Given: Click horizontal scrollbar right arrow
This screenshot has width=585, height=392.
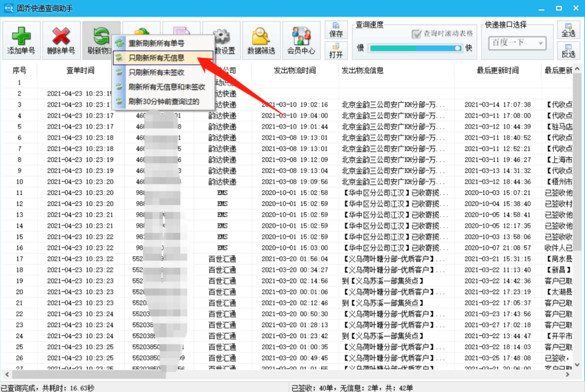Looking at the screenshot, I should point(567,374).
